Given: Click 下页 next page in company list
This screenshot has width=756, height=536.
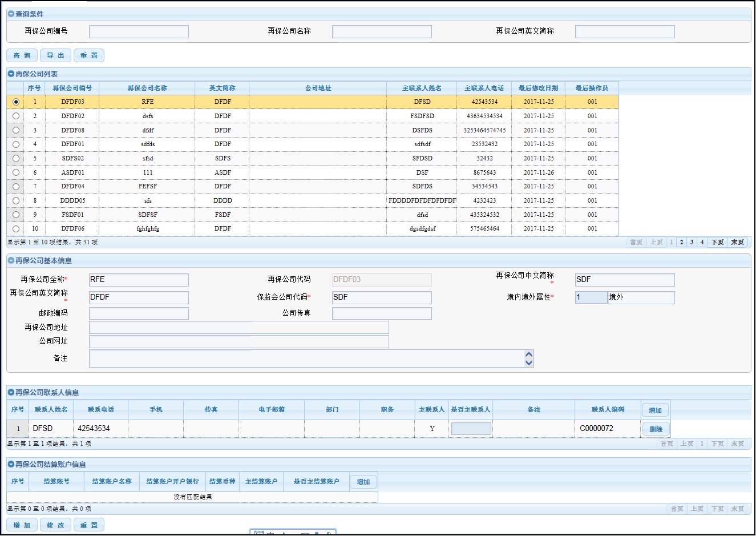Looking at the screenshot, I should click(x=718, y=243).
